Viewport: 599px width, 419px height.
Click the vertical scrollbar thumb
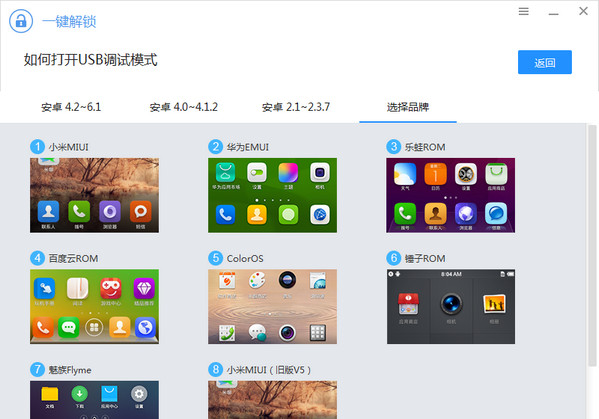tap(592, 246)
